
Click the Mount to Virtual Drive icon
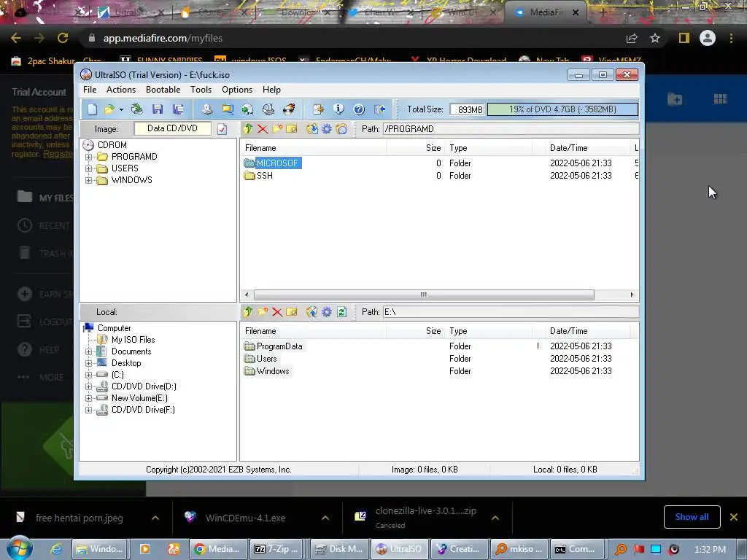pyautogui.click(x=268, y=109)
